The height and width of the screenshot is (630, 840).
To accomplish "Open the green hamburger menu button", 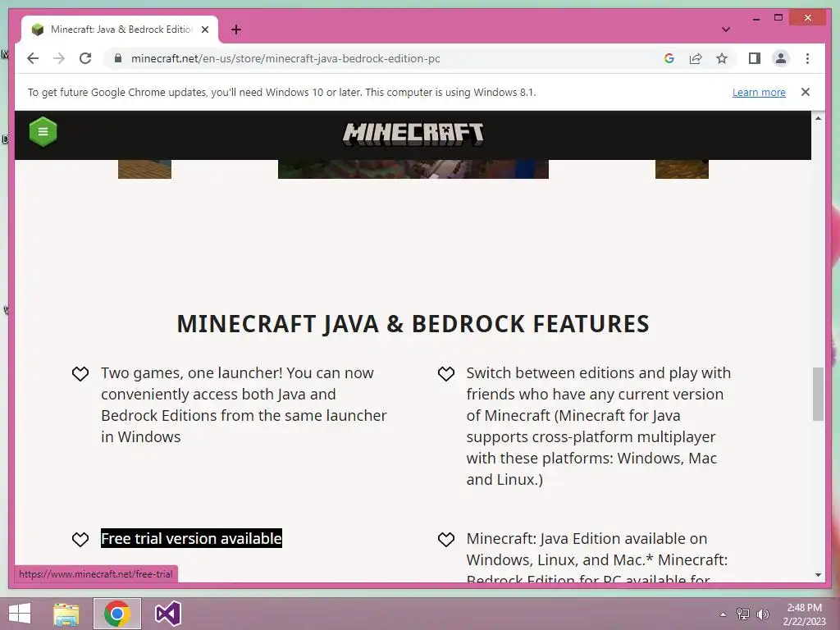I will [43, 132].
